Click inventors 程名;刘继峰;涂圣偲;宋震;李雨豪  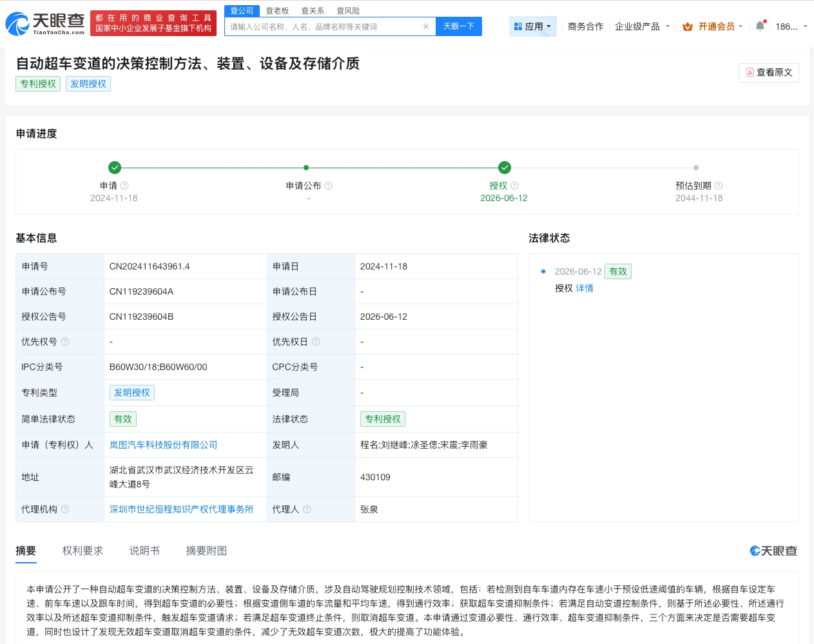coord(424,445)
